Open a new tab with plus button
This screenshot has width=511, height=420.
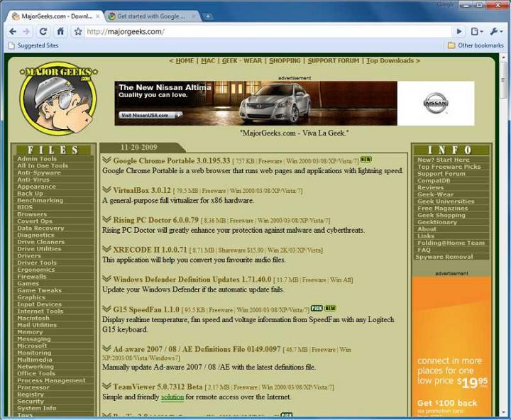pyautogui.click(x=207, y=16)
